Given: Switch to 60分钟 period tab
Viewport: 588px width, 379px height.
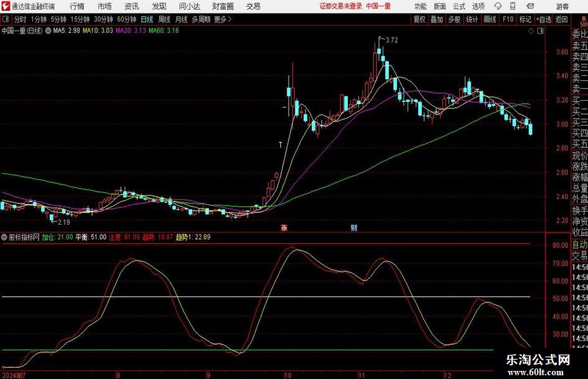Looking at the screenshot, I should click(x=127, y=19).
